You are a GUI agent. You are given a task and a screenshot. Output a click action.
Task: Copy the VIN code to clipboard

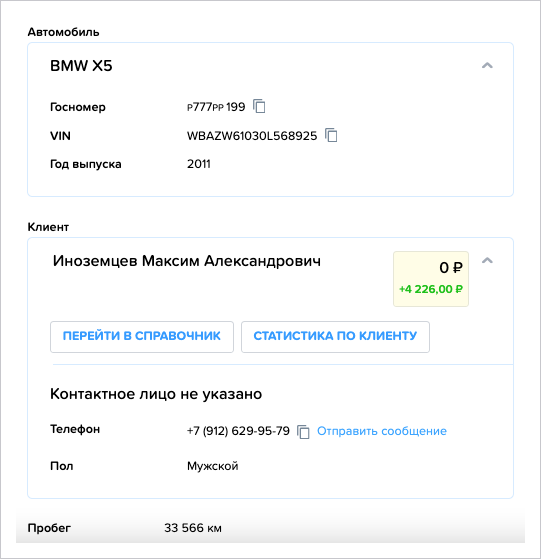click(331, 135)
